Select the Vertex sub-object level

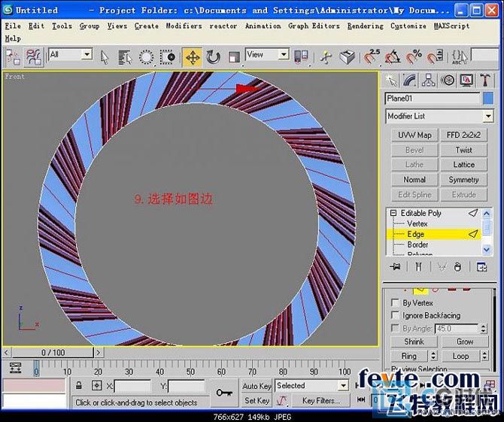417,223
